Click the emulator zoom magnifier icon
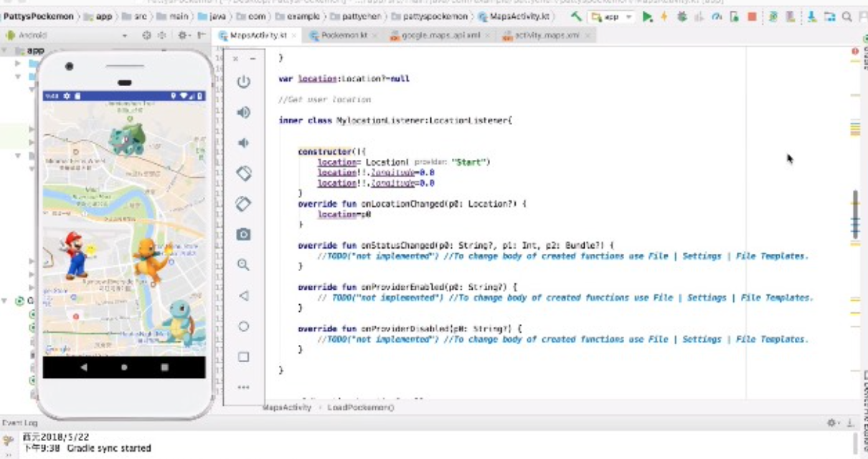This screenshot has width=868, height=459. [x=243, y=265]
